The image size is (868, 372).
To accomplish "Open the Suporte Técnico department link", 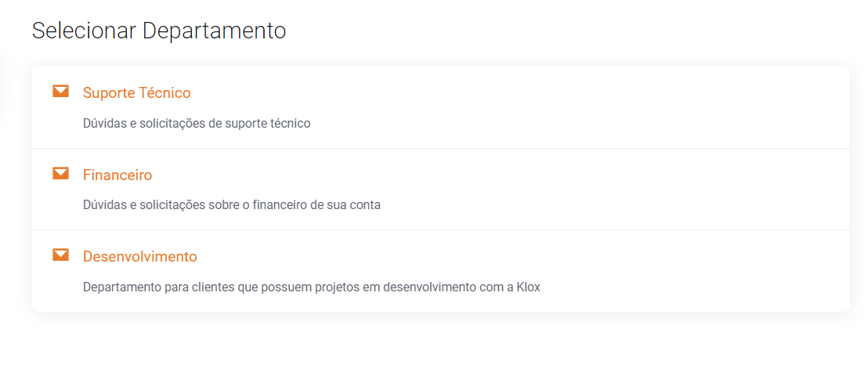I will click(136, 93).
